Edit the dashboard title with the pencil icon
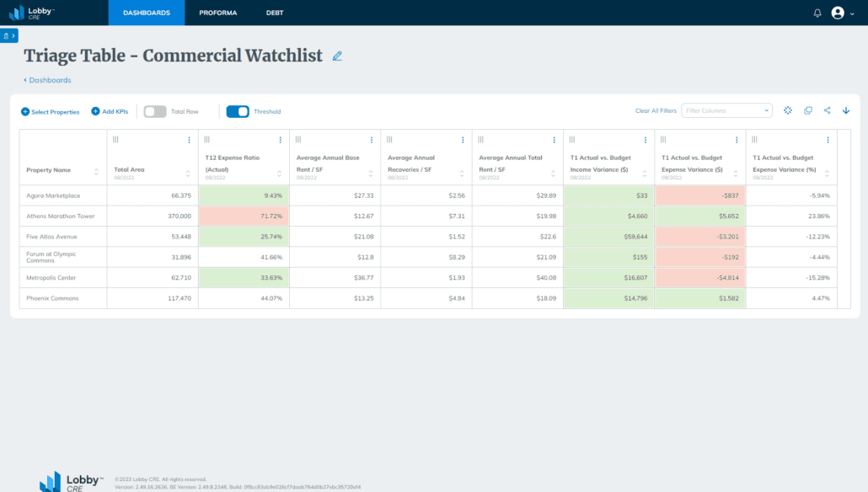Viewport: 868px width, 492px height. 337,55
